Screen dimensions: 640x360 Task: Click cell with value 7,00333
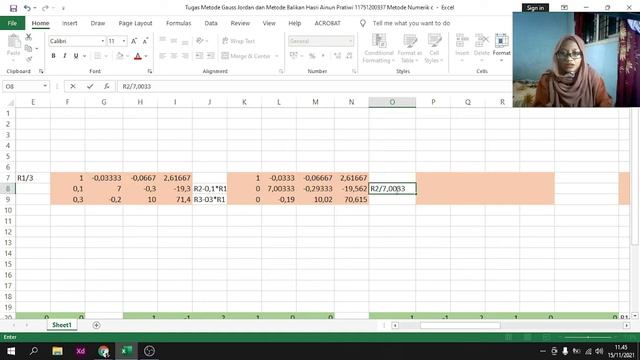click(x=279, y=189)
